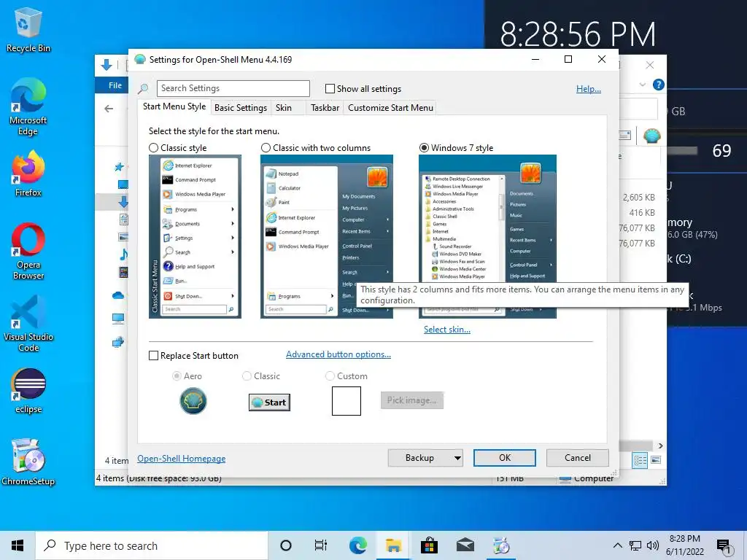Expand Explorer ribbon chevron
Image resolution: width=747 pixels, height=560 pixels.
pyautogui.click(x=642, y=85)
